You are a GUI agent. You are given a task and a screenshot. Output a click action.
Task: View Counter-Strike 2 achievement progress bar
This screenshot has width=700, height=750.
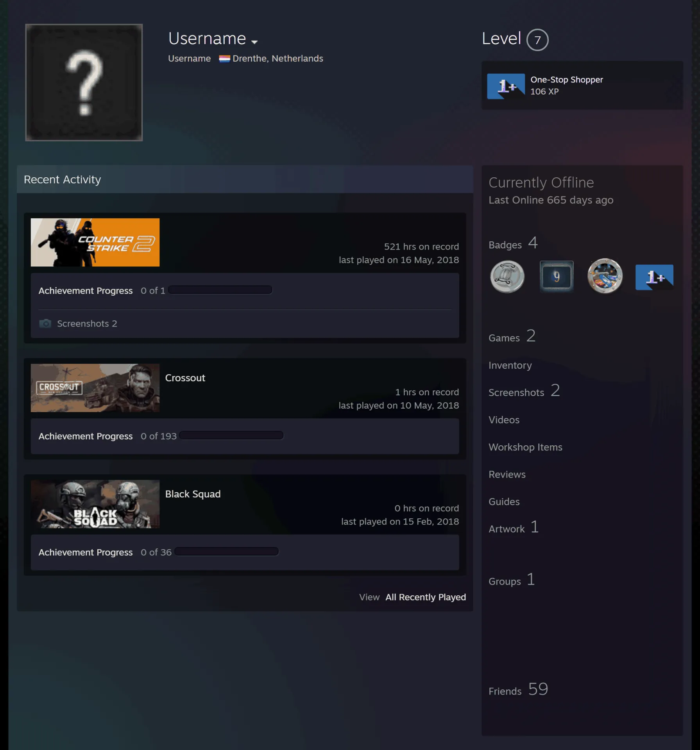click(220, 290)
